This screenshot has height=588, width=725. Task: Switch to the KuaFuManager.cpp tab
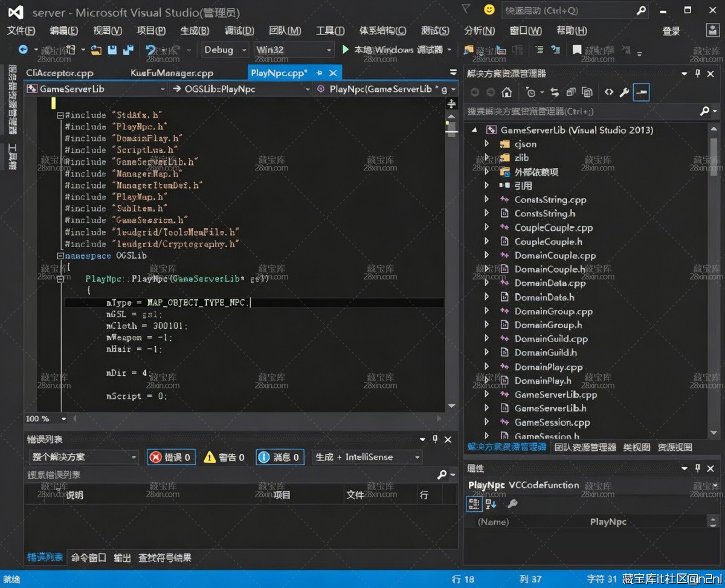(x=172, y=73)
